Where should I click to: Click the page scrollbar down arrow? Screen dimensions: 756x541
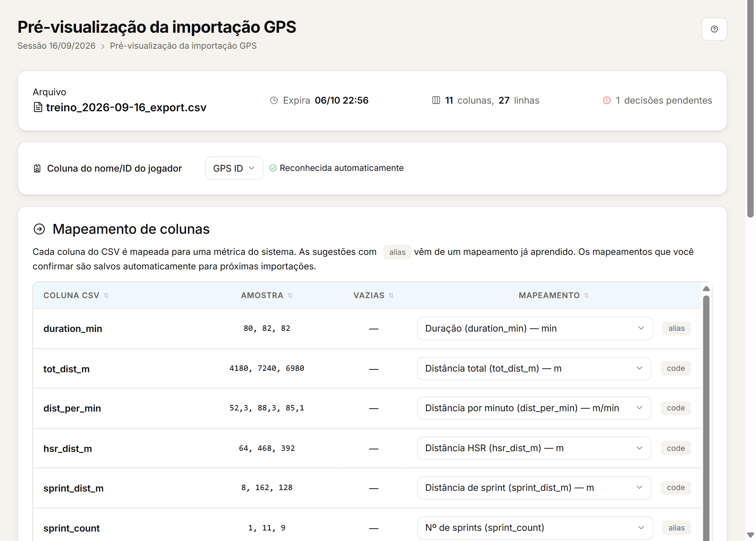[x=750, y=535]
